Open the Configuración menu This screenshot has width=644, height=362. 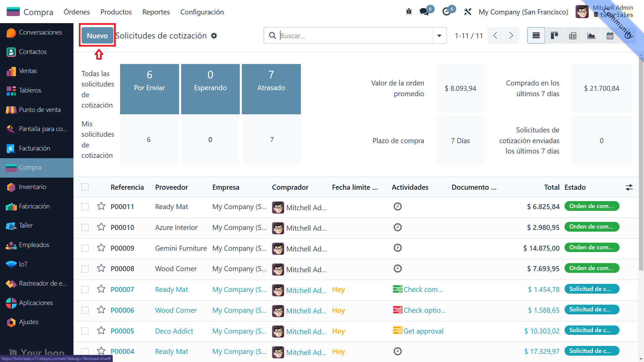click(202, 12)
